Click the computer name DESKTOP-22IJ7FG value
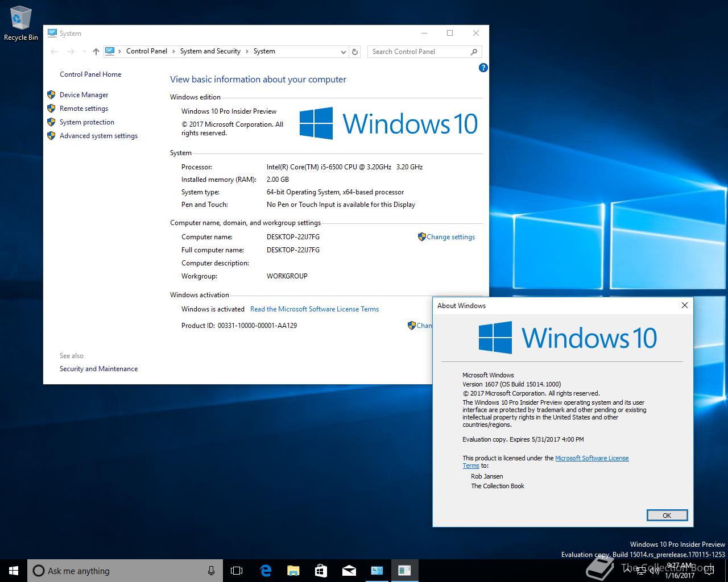The width and height of the screenshot is (728, 582). coord(293,237)
